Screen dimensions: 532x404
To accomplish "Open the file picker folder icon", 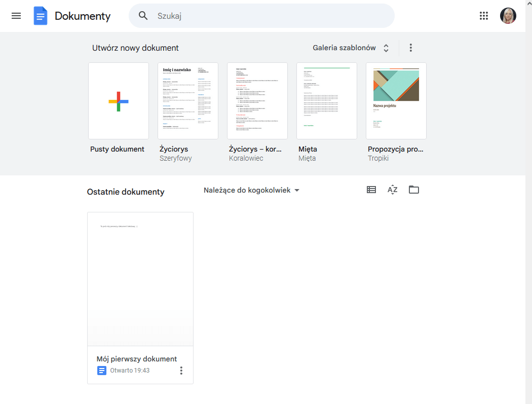I will (414, 190).
